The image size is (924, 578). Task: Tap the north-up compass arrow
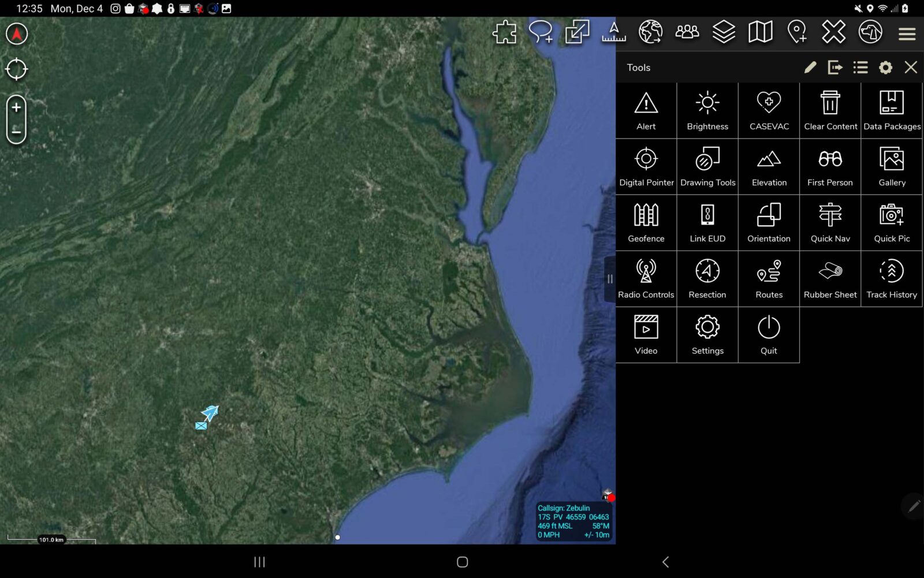(x=17, y=34)
